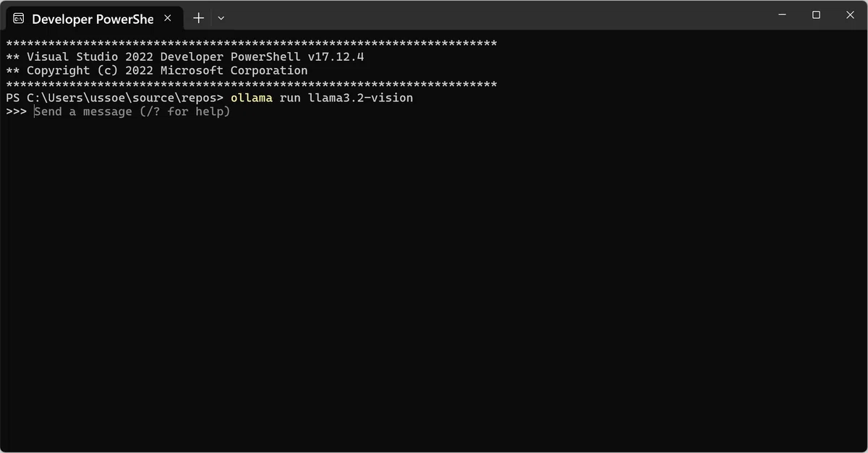Click the terminal icon on the Developer PowerShell tab
This screenshot has width=868, height=453.
pos(19,18)
